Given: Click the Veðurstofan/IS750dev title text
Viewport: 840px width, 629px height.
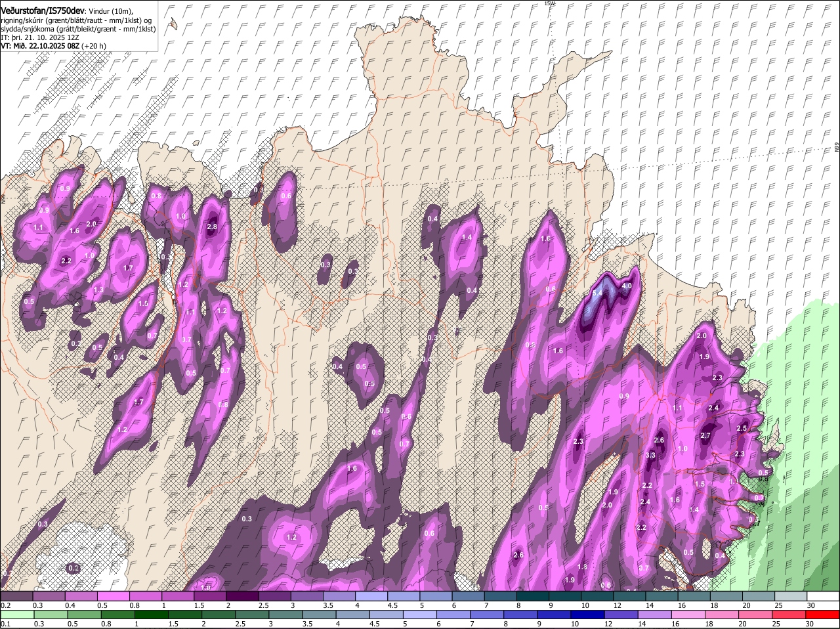Looking at the screenshot, I should [x=42, y=11].
